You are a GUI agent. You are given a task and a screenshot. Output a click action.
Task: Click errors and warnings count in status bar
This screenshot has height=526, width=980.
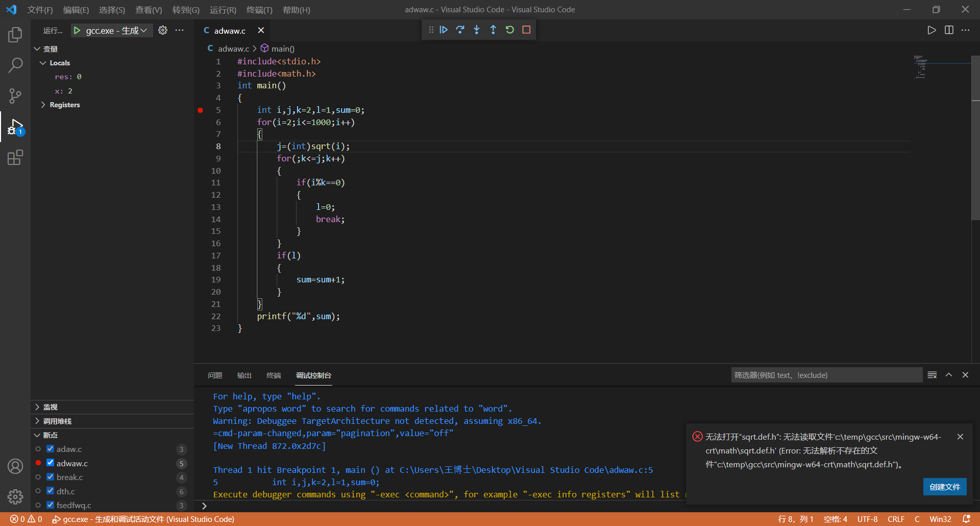coord(26,519)
